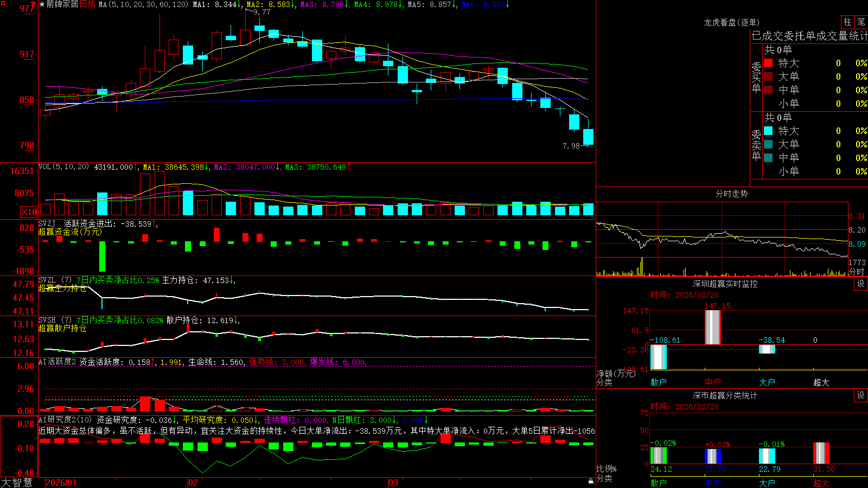
Task: Click the lock icon at timeline end
Action: [591, 481]
